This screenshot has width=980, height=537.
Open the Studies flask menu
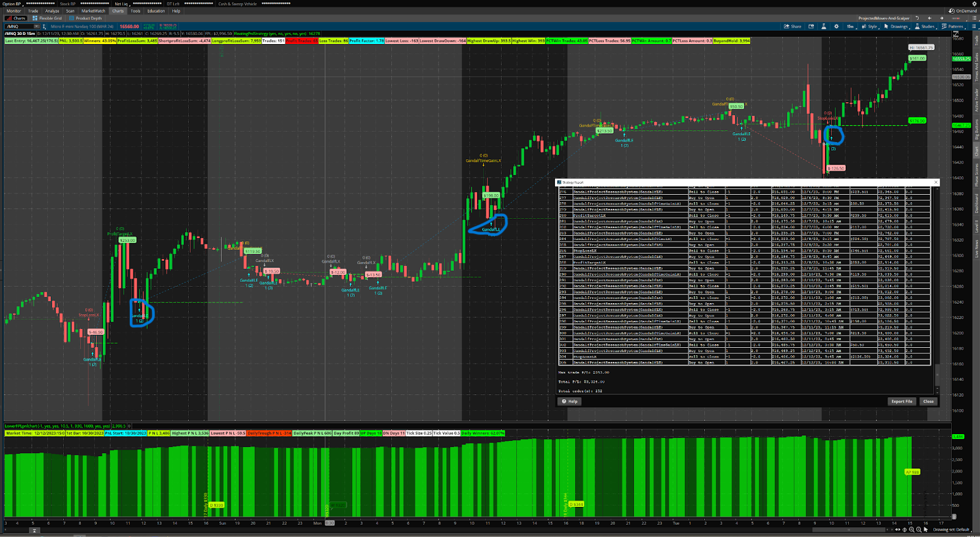click(x=925, y=26)
